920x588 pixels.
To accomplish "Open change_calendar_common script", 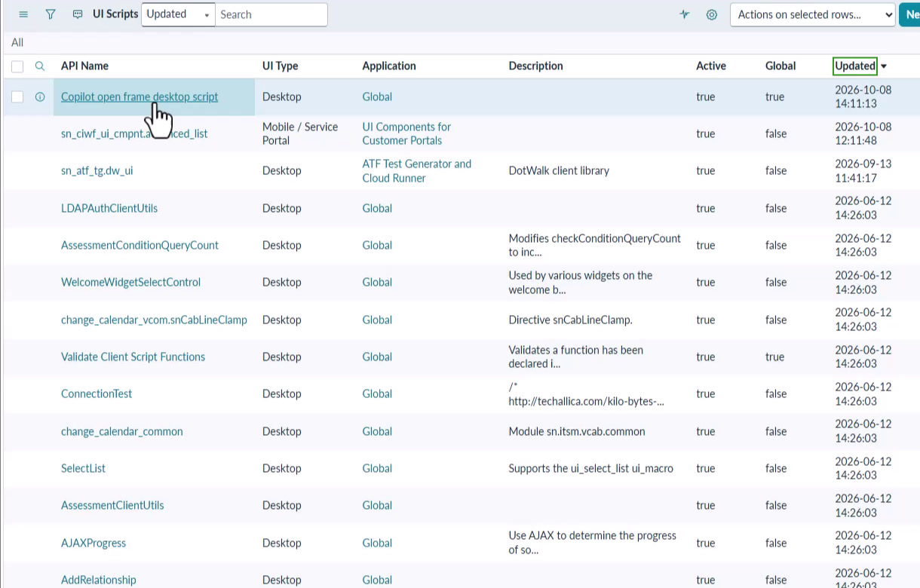I will pyautogui.click(x=121, y=431).
